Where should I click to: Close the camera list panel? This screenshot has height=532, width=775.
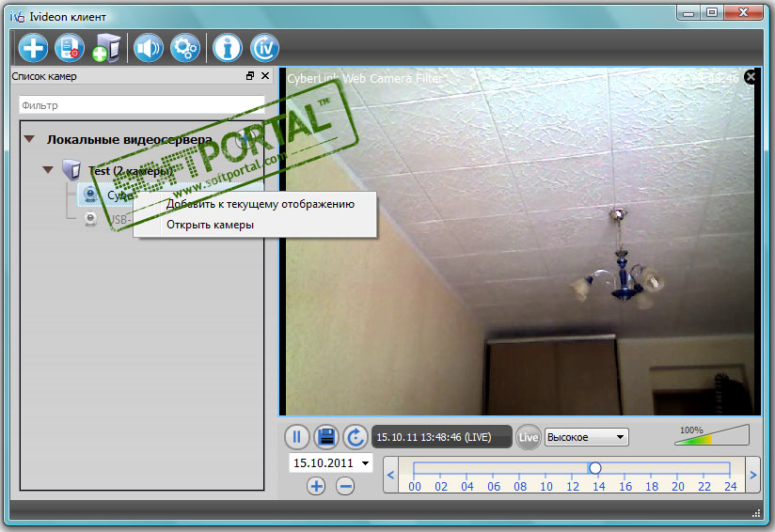click(265, 75)
